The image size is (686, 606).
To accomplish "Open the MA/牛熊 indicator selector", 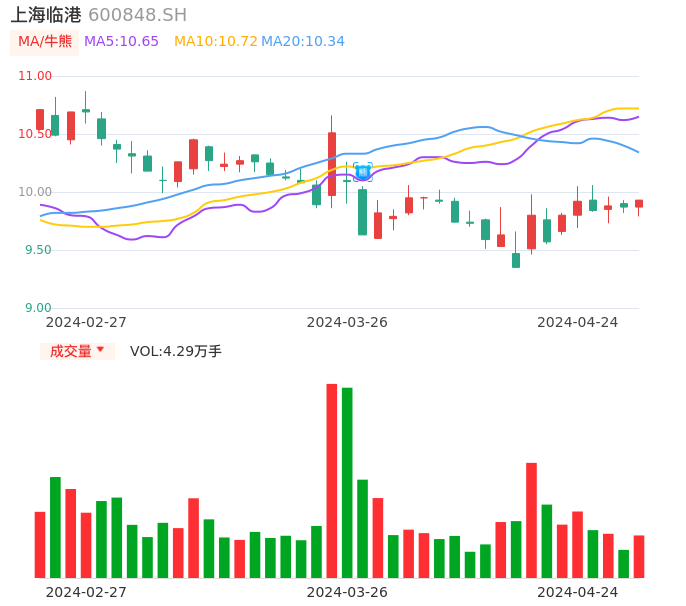I will (45, 42).
